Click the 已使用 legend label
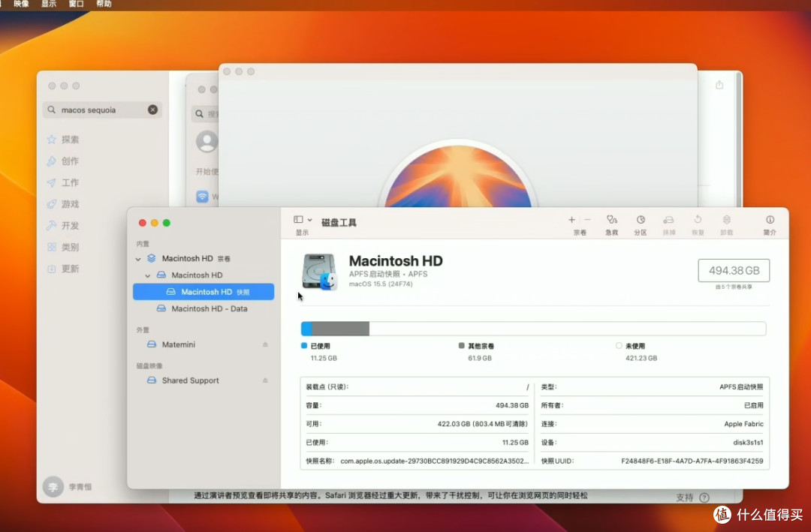 pyautogui.click(x=320, y=346)
